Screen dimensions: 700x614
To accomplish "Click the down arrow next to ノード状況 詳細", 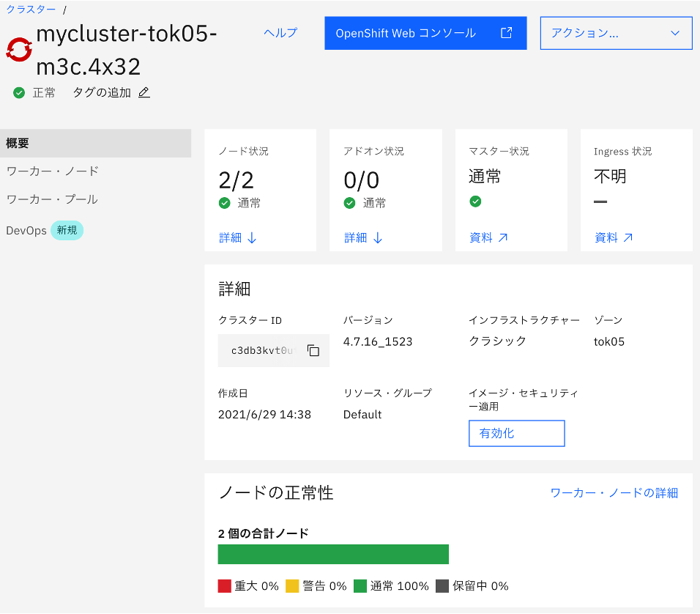I will click(252, 237).
